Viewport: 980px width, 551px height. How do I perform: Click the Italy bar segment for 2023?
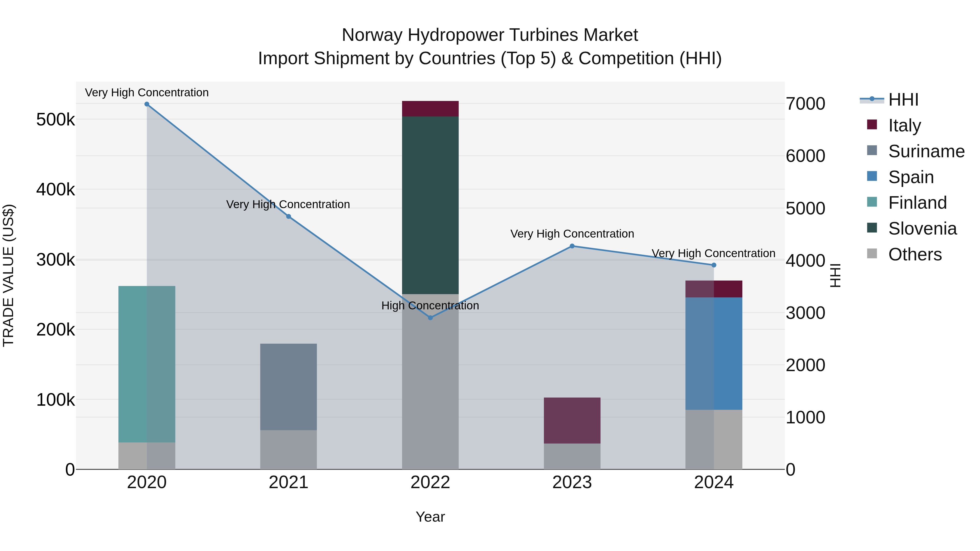[x=572, y=421]
